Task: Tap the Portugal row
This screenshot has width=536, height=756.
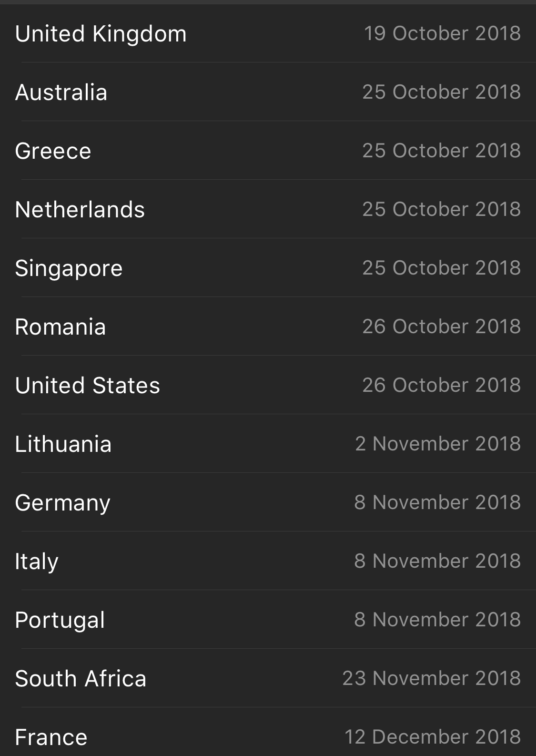Action: click(60, 620)
